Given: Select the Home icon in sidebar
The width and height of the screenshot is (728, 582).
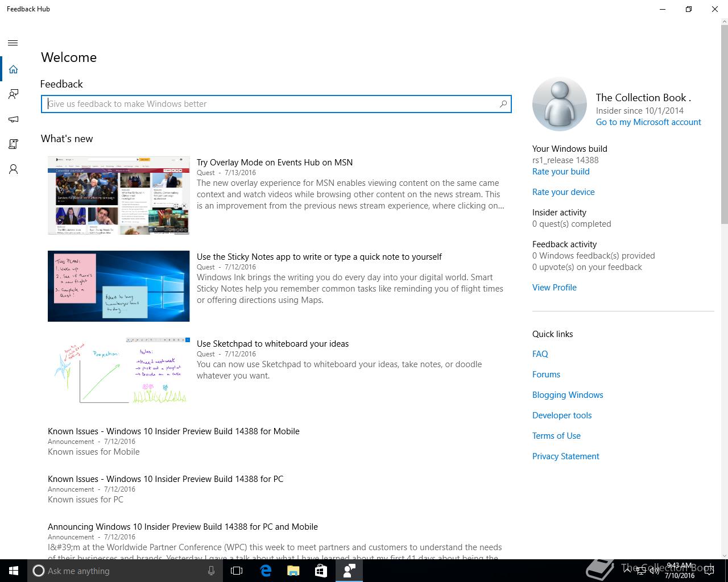Looking at the screenshot, I should (13, 69).
